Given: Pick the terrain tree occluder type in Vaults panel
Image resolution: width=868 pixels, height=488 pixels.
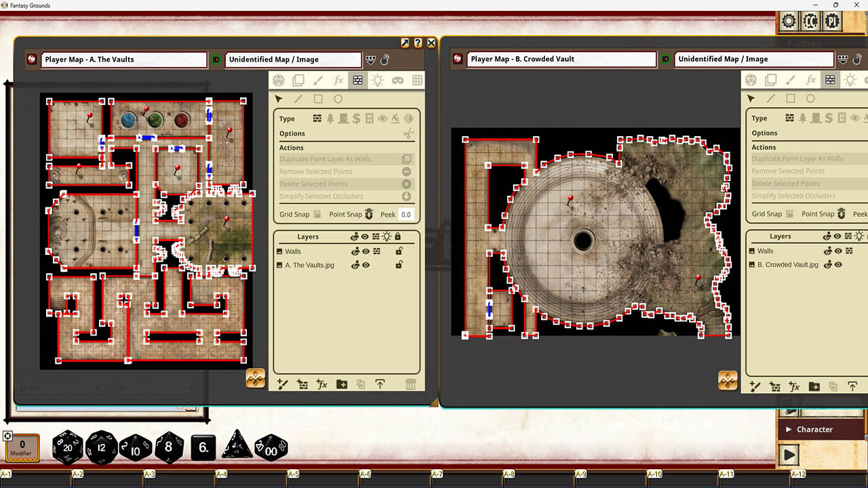Looking at the screenshot, I should pyautogui.click(x=330, y=119).
